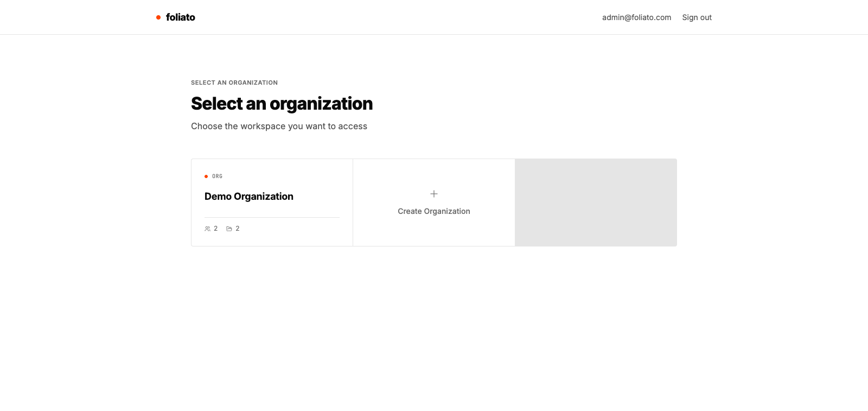Sign out of the account
The width and height of the screenshot is (868, 411).
click(x=697, y=17)
